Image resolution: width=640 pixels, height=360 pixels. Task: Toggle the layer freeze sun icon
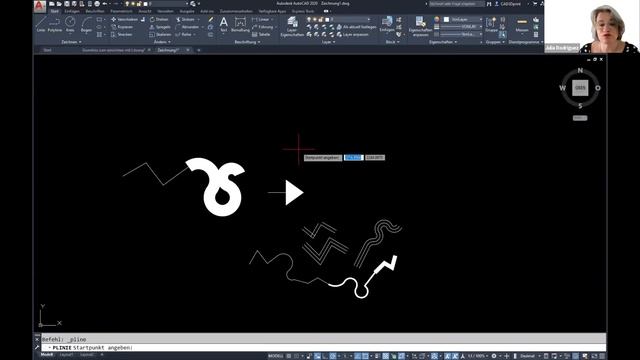coord(315,19)
